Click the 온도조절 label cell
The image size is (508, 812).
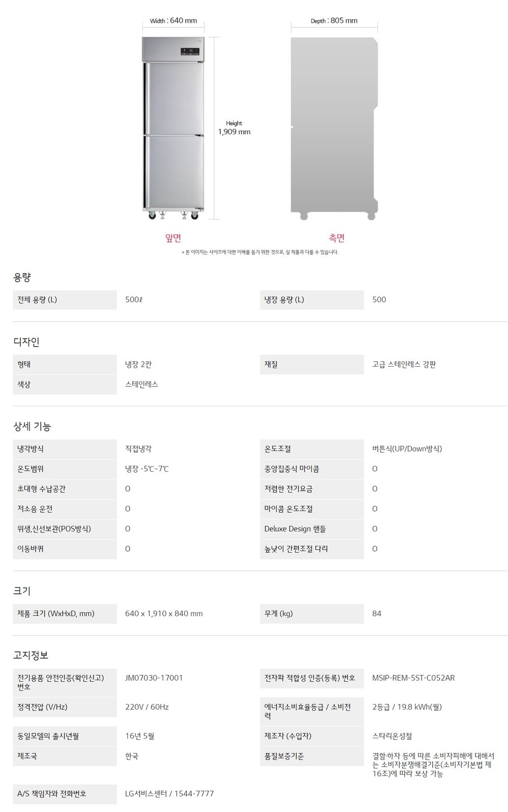[x=311, y=449]
